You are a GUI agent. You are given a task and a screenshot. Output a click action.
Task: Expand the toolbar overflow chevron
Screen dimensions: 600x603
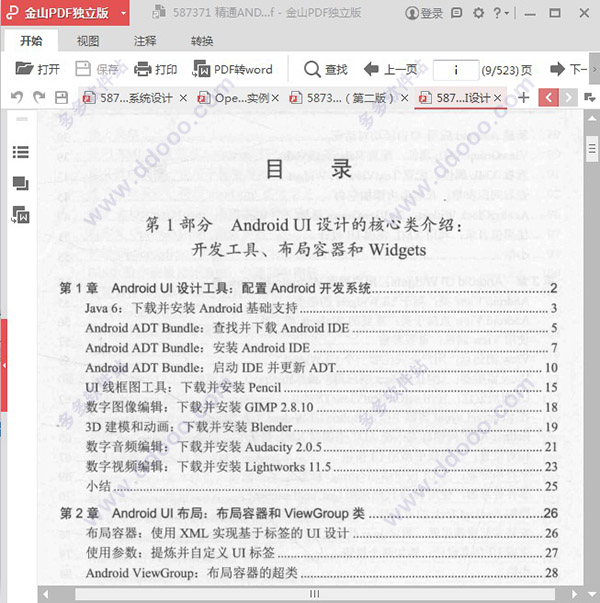[595, 70]
